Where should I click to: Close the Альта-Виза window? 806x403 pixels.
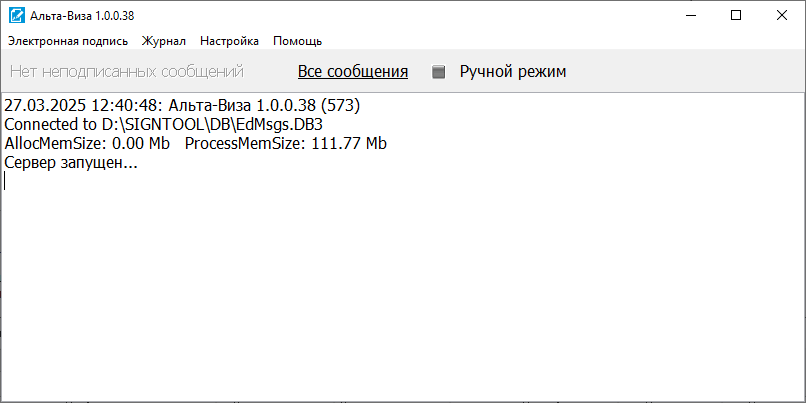[782, 15]
